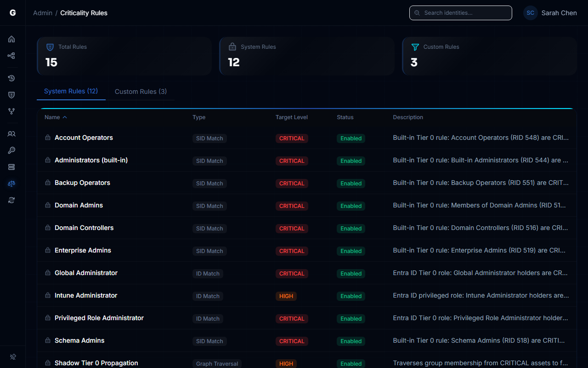Switch to the Custom Rules (3) tab
Screen dimensions: 588x368
click(x=141, y=92)
